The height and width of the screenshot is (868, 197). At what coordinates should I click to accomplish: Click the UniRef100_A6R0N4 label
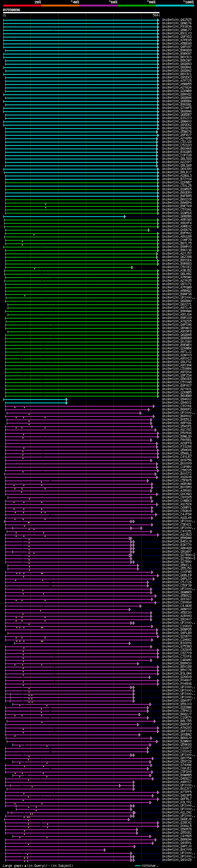[x=177, y=484]
